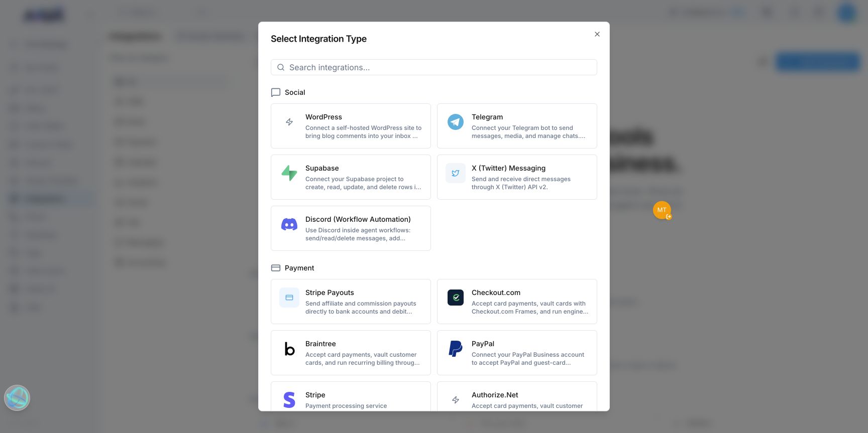Click the green Supabase logo
868x433 pixels.
(289, 173)
